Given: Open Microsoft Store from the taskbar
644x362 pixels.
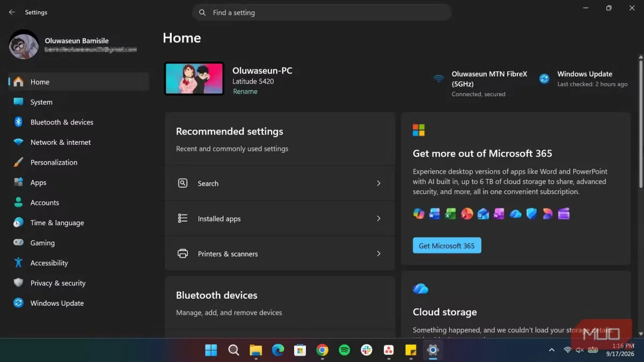Looking at the screenshot, I should click(x=300, y=350).
